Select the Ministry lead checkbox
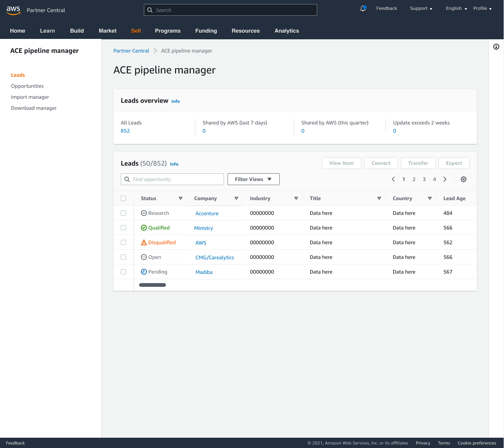504x448 pixels. pyautogui.click(x=123, y=228)
